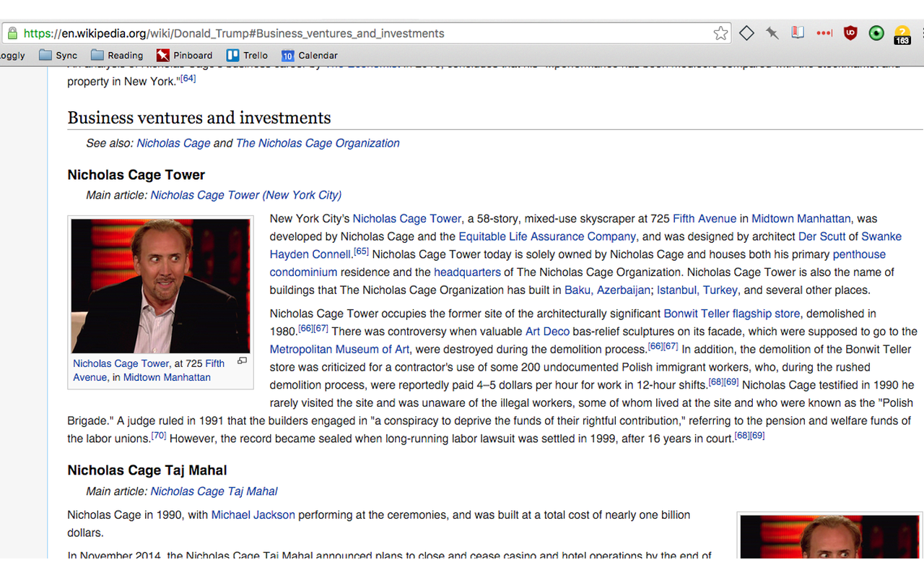Click the 'Business ventures and investments' heading
This screenshot has width=924, height=578.
[x=199, y=118]
